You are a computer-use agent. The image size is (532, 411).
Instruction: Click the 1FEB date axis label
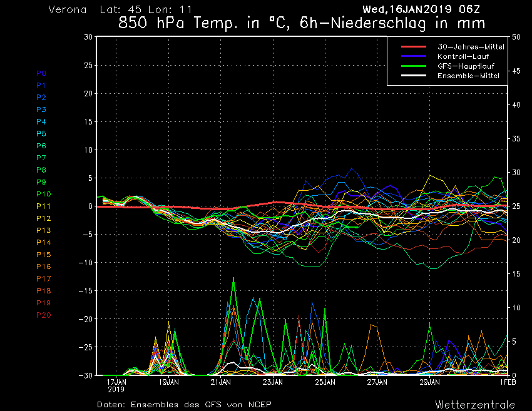coord(508,381)
